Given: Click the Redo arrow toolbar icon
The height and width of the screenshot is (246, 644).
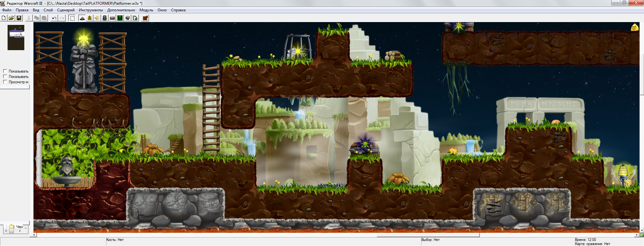Looking at the screenshot, I should pyautogui.click(x=62, y=18).
